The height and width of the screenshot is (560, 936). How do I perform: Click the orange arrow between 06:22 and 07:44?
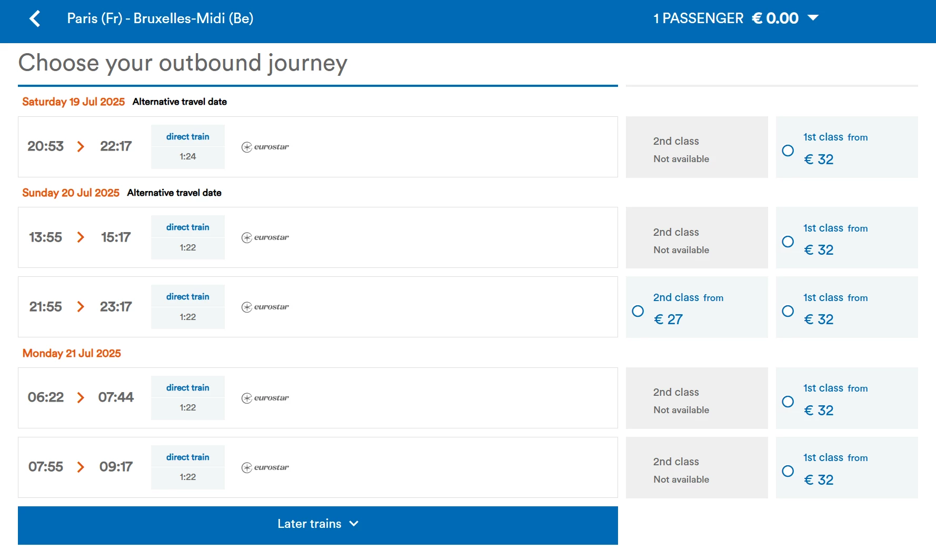[x=81, y=397]
